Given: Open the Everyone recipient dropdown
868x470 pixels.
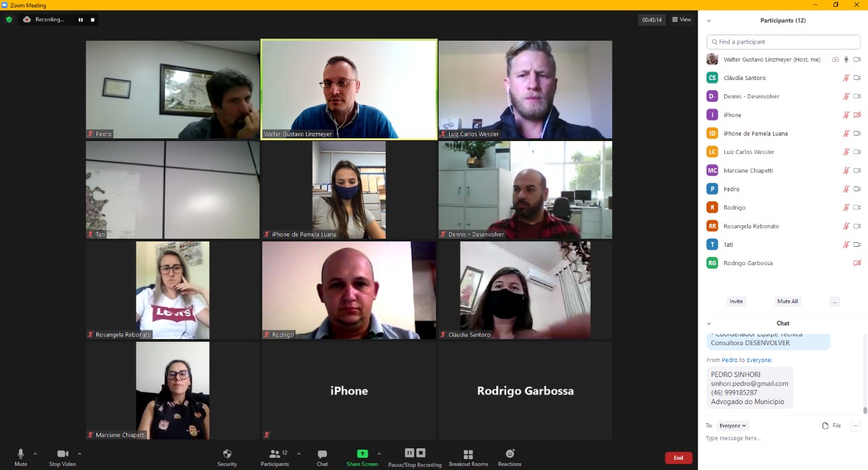Looking at the screenshot, I should pos(733,426).
